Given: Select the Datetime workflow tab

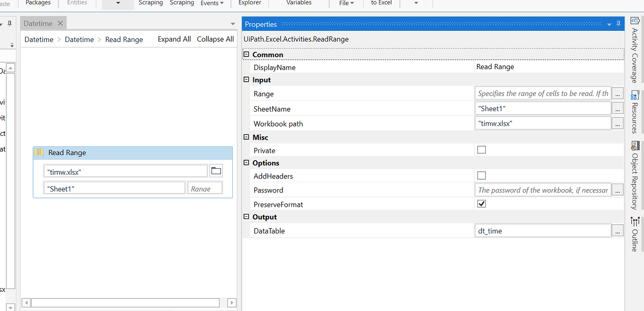Looking at the screenshot, I should [x=38, y=23].
